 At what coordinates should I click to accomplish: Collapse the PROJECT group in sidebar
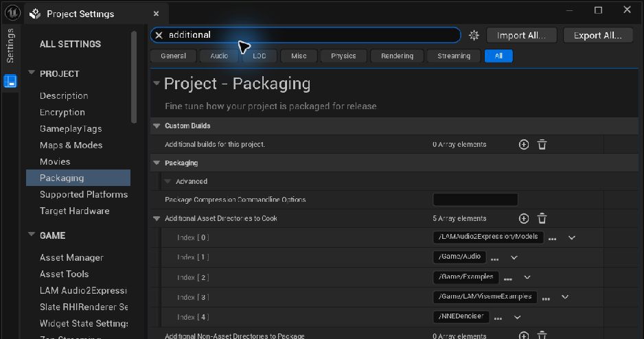32,73
